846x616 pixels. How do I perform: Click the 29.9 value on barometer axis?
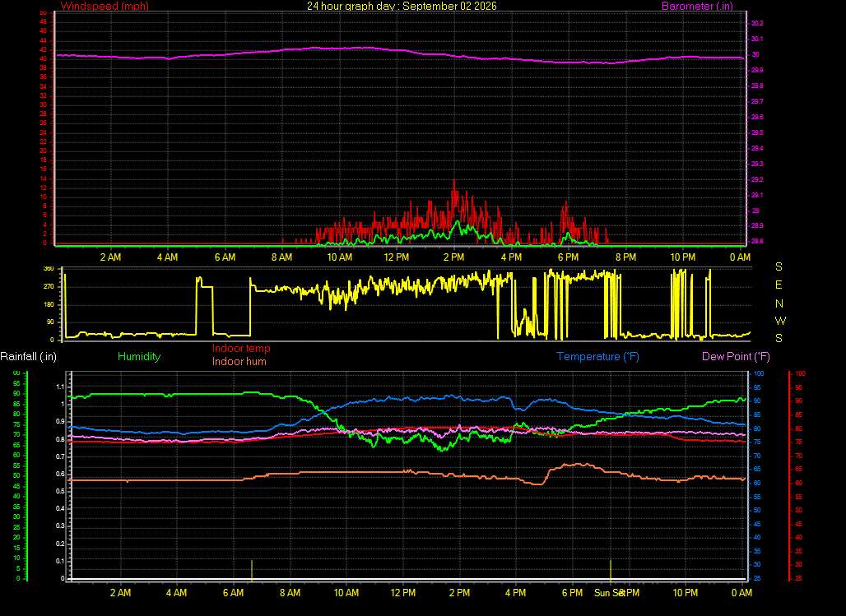757,70
